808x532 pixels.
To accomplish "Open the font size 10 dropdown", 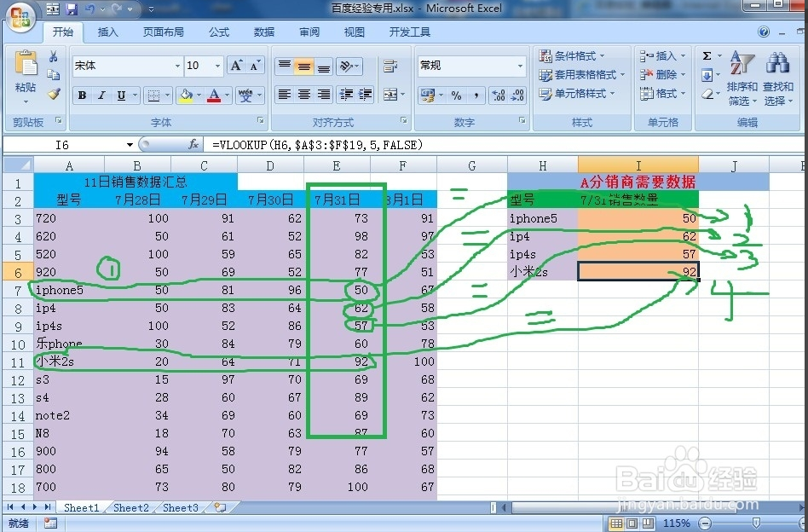I will (x=217, y=66).
